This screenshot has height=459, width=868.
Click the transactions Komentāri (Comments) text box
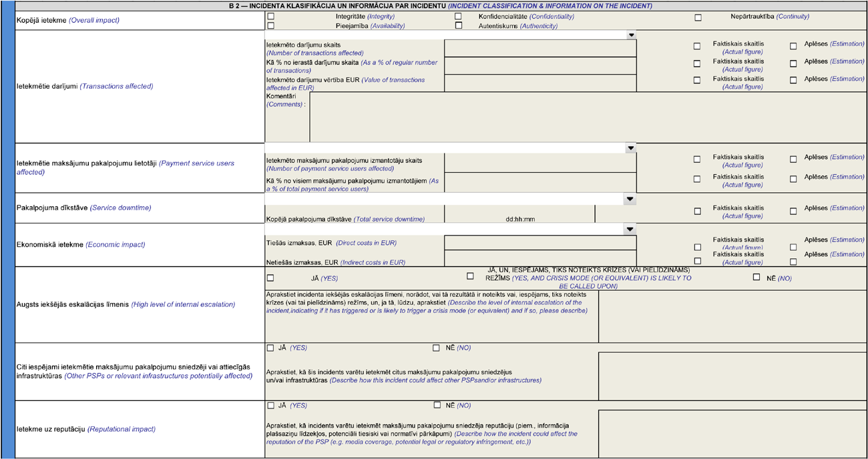coord(588,117)
